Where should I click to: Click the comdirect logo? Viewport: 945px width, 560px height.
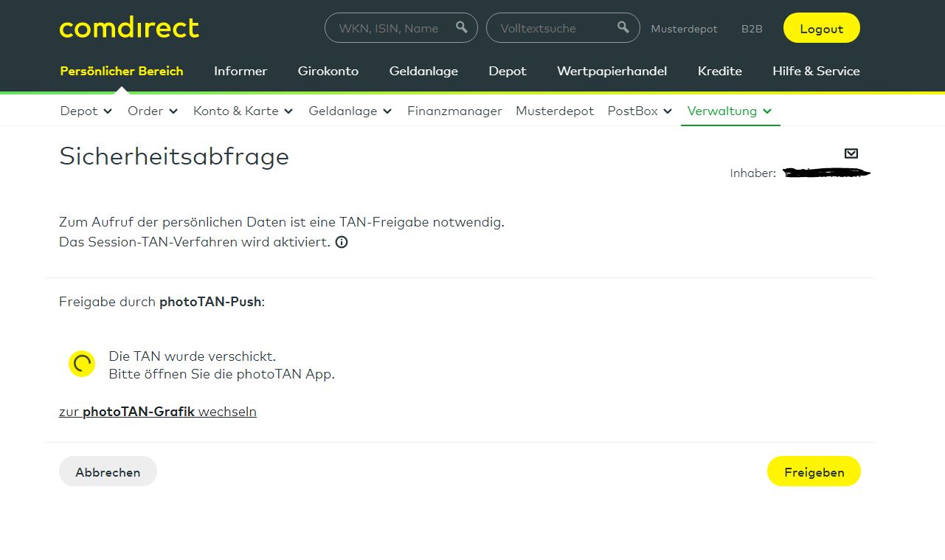pyautogui.click(x=129, y=28)
